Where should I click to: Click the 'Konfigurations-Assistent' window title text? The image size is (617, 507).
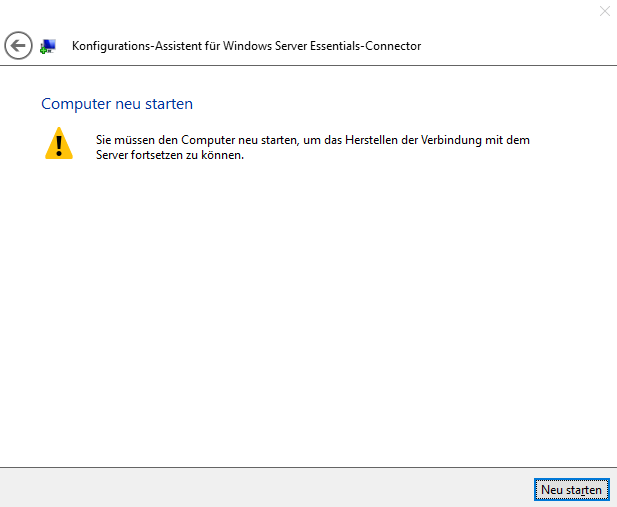pyautogui.click(x=246, y=46)
